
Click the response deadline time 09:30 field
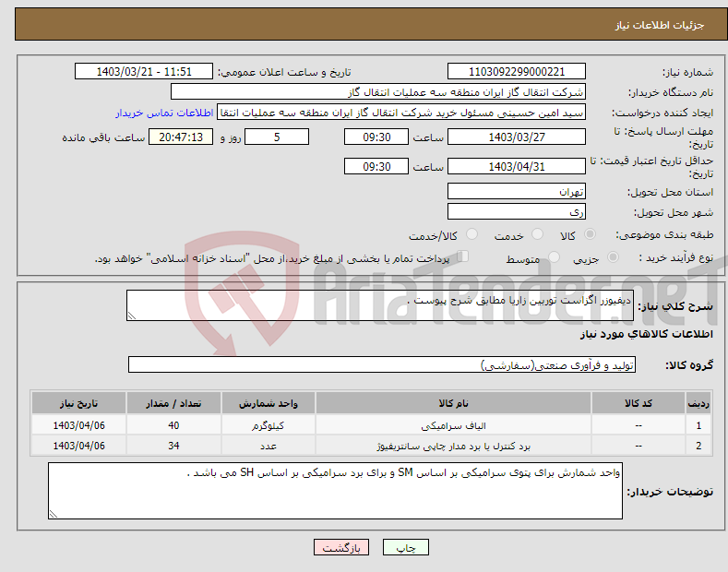tap(376, 137)
